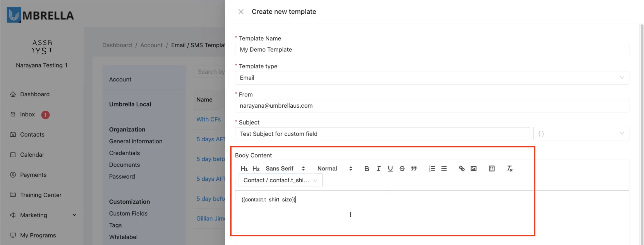Toggle bold formatting in body editor

pos(366,169)
